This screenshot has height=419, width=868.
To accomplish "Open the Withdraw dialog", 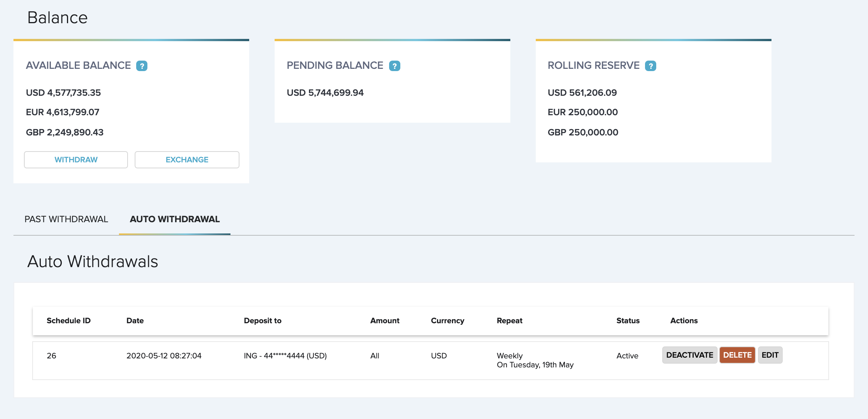I will 76,160.
